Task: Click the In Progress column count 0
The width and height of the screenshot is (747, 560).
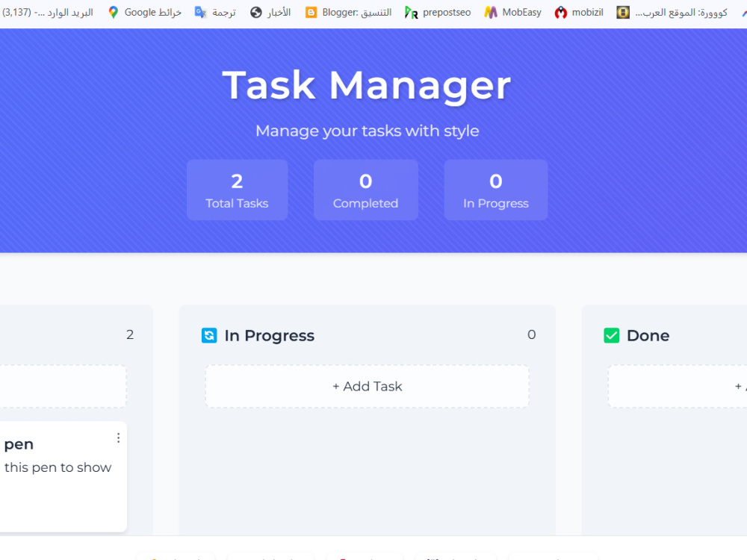Action: click(x=532, y=335)
